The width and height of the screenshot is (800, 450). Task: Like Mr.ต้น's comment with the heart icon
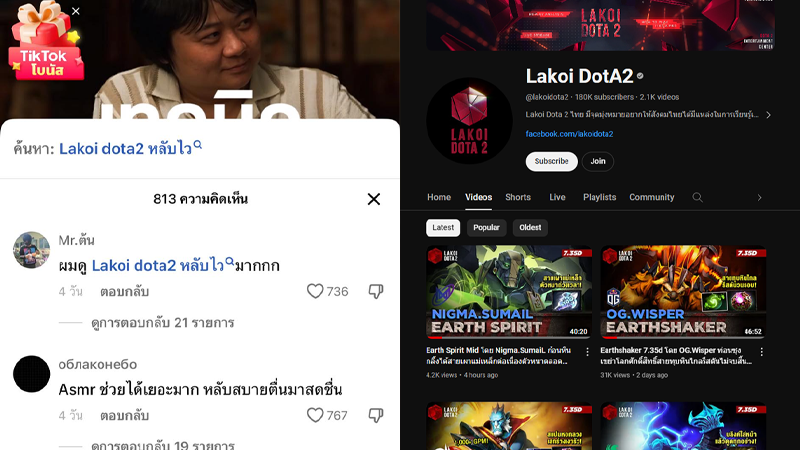pos(315,291)
